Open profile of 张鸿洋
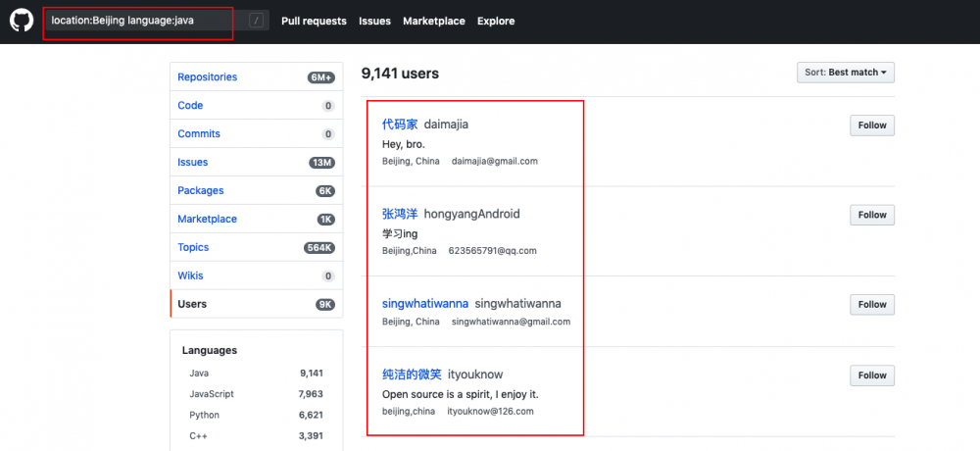 [x=400, y=214]
